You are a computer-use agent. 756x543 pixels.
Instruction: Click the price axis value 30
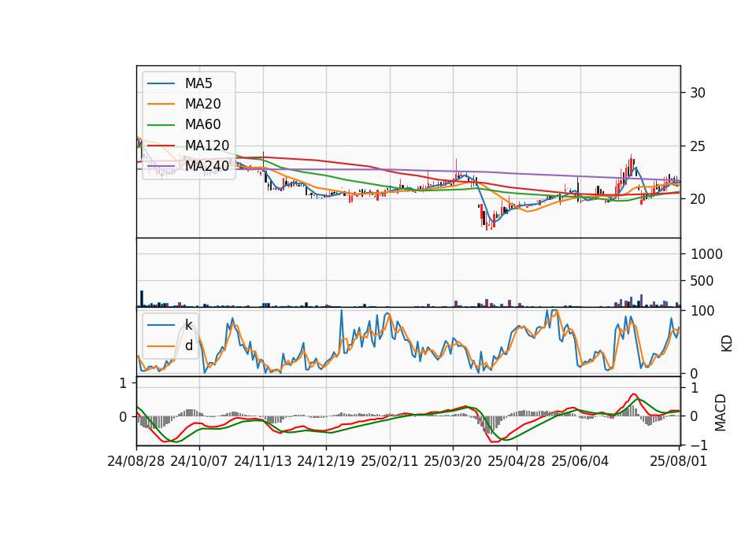click(x=698, y=93)
